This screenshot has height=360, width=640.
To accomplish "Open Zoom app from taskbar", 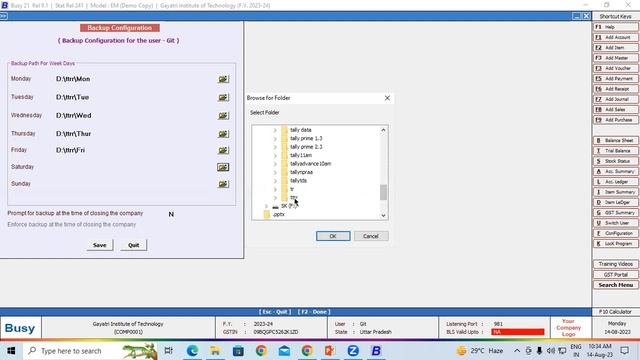I will pos(353,351).
